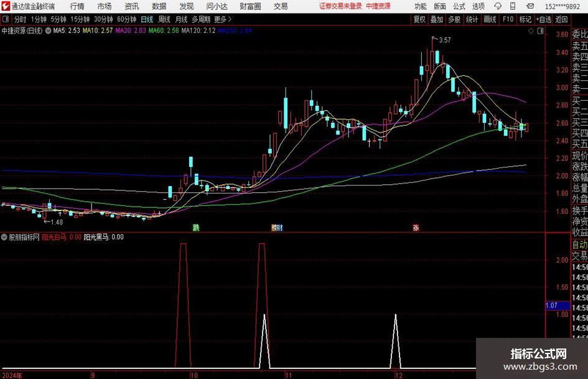
Task: Click the 股朋指标网 indicator name
Action: point(24,237)
